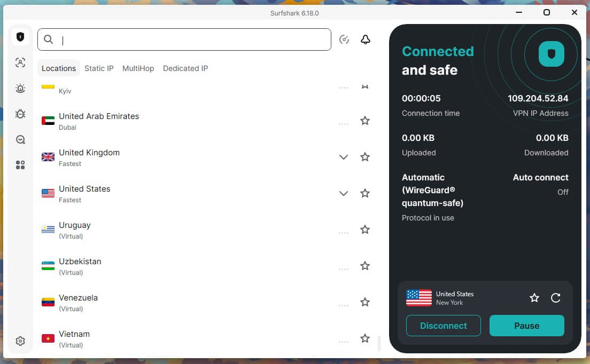Click the United States flag in connection card
Screen dimensions: 590x364
click(419, 298)
